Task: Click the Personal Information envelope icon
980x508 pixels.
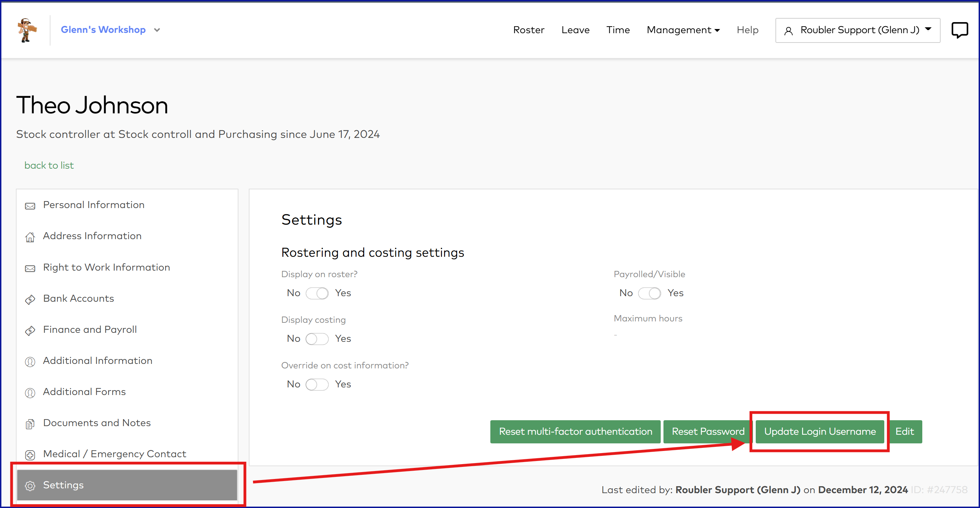Action: 30,206
